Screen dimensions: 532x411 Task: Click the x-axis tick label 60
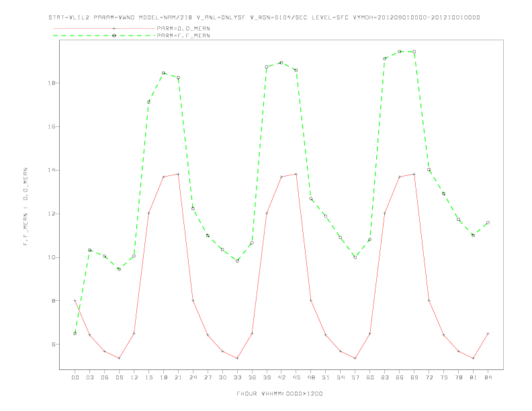[x=370, y=377]
